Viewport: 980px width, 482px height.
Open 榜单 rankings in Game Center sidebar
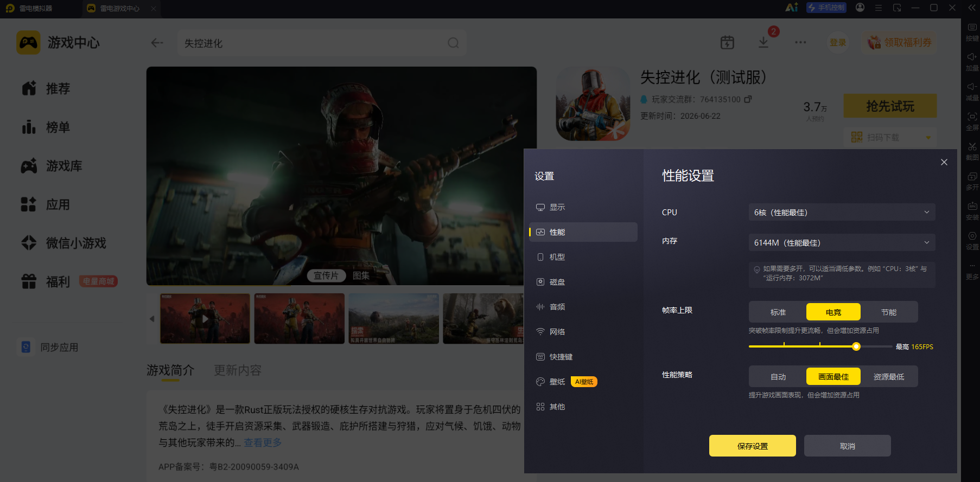coord(46,127)
